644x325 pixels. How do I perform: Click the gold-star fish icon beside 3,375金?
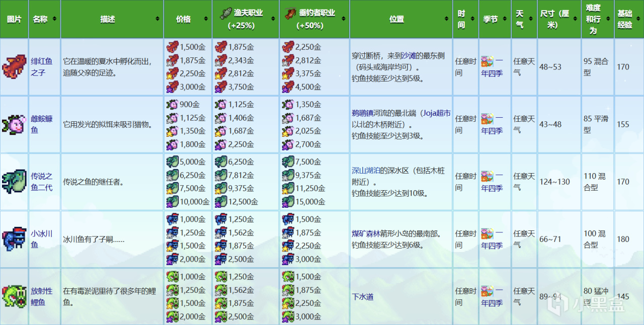point(288,73)
